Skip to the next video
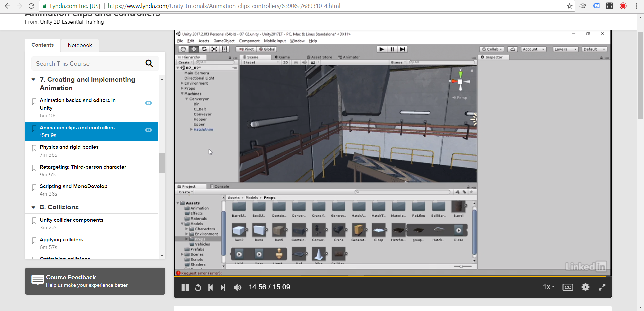The height and width of the screenshot is (311, 644). (x=223, y=287)
